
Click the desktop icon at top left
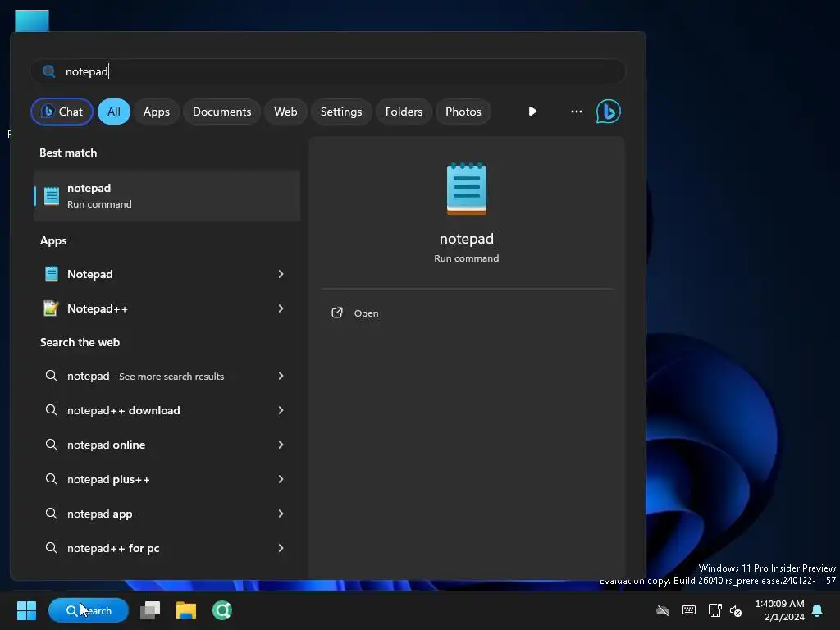[32, 21]
